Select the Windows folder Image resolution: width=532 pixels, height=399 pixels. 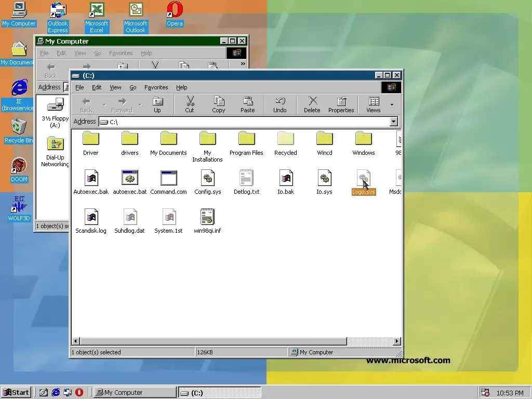pos(363,143)
